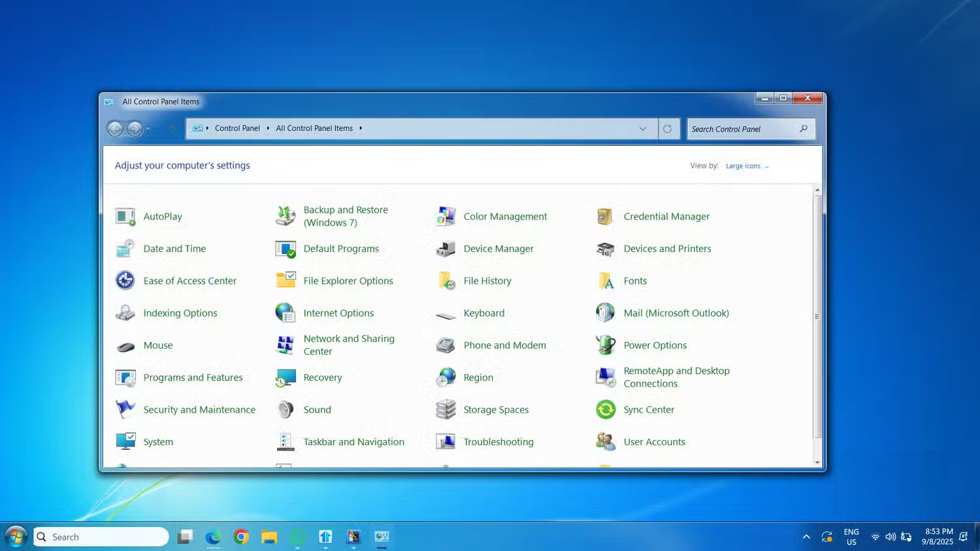Click the All Control Panel Items breadcrumb
Screen dimensions: 980x551
pyautogui.click(x=314, y=128)
